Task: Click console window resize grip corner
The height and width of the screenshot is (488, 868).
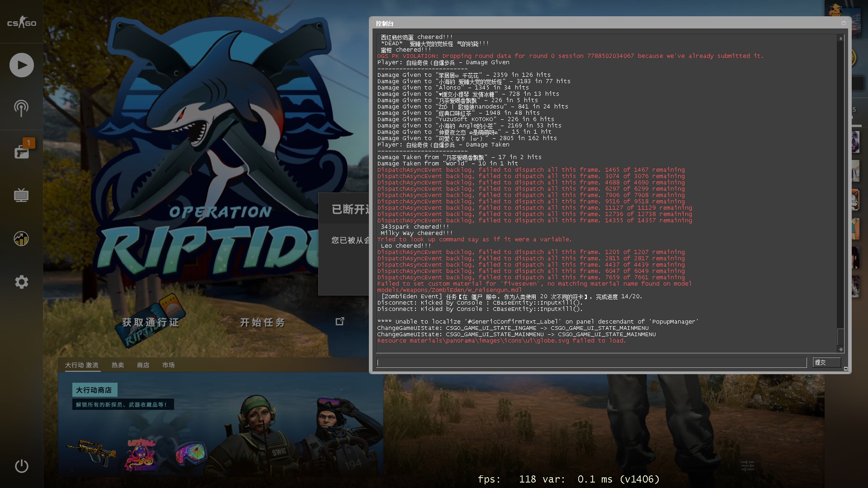Action: (x=846, y=369)
